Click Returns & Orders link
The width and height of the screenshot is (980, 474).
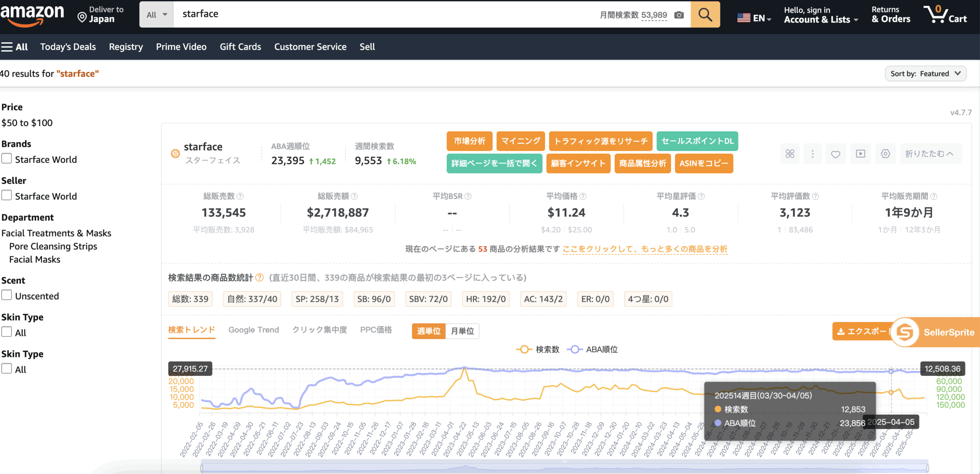(x=891, y=15)
